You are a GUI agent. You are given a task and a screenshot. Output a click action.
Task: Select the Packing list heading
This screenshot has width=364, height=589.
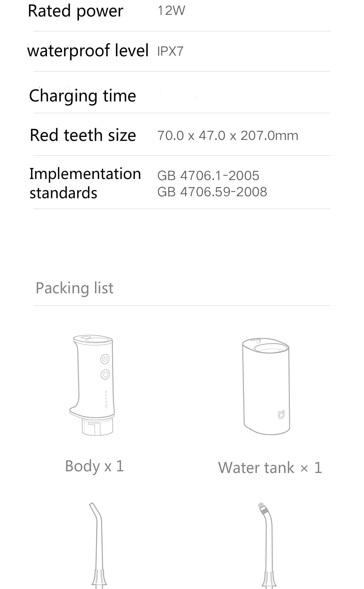click(74, 288)
